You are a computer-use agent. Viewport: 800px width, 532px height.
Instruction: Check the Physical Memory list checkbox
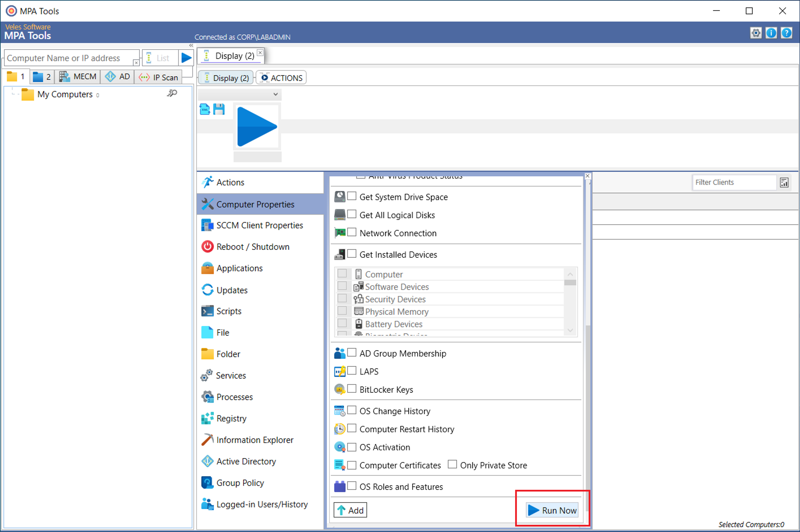coord(342,311)
